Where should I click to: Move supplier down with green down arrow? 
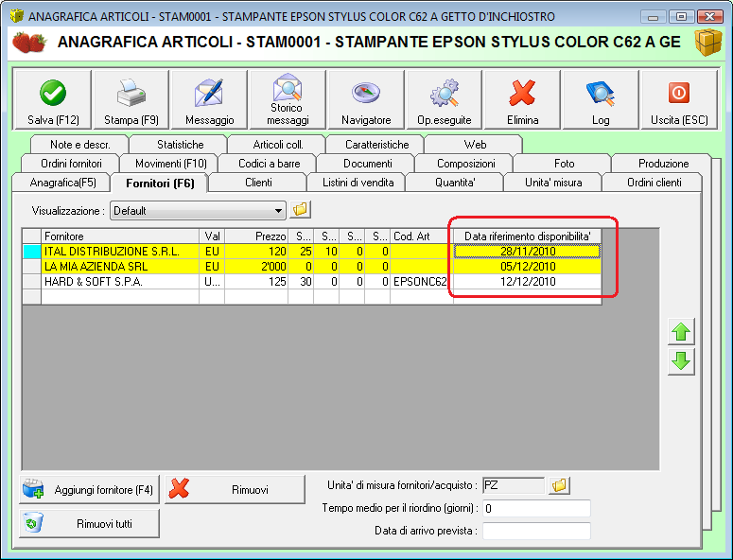[681, 361]
